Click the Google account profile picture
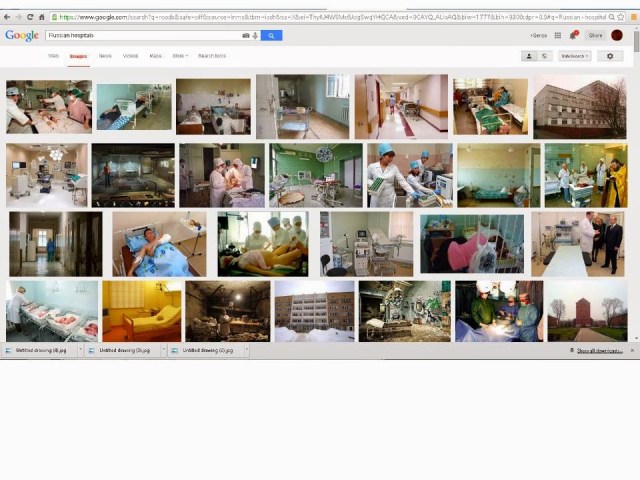Image resolution: width=640 pixels, height=480 pixels. click(x=617, y=35)
